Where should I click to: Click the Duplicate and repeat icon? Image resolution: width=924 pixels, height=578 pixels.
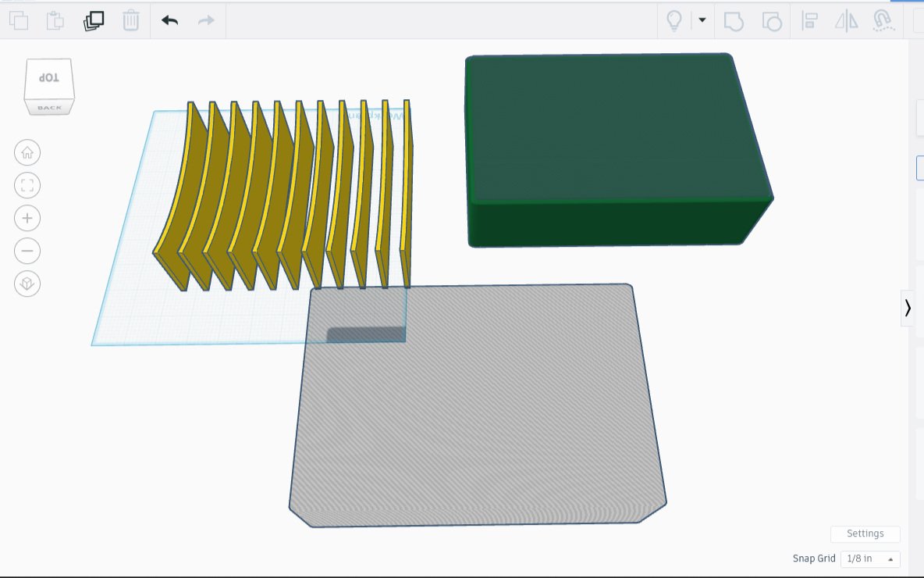[x=94, y=20]
